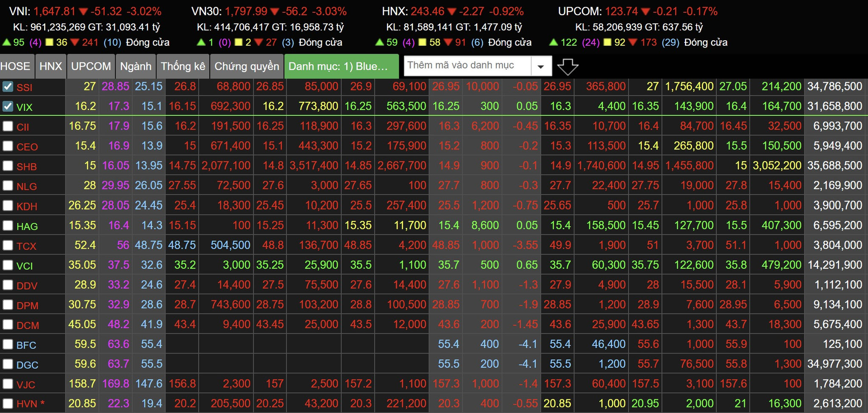Switch to the HNX tab
The width and height of the screenshot is (868, 413).
(50, 67)
